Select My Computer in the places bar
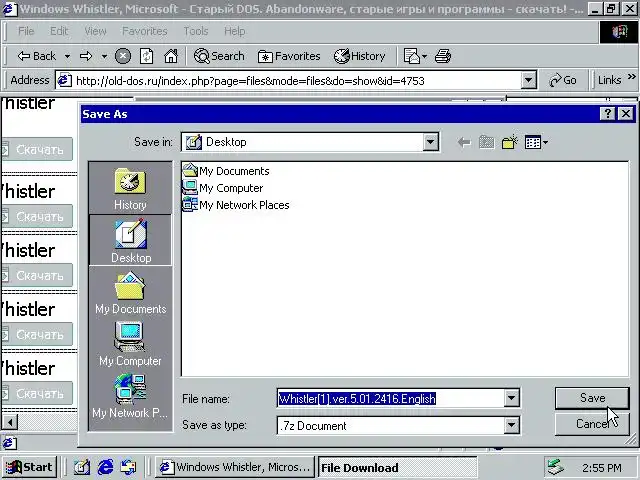 (131, 345)
